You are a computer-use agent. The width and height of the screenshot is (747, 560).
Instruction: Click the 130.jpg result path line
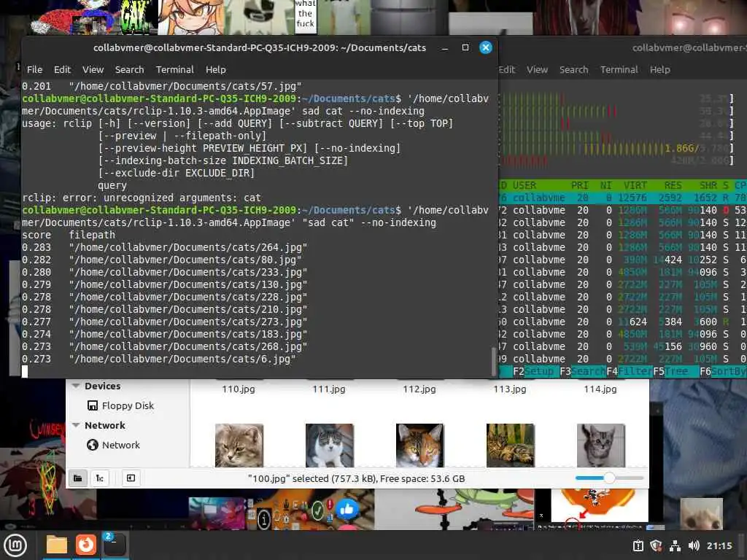(188, 285)
